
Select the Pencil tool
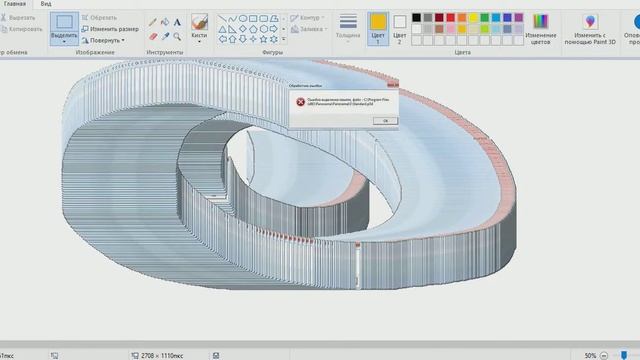point(153,22)
